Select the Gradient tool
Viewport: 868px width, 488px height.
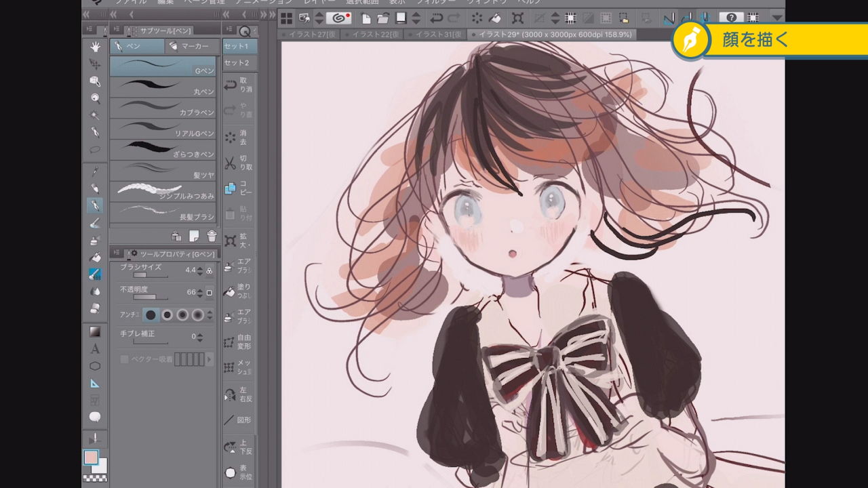95,331
